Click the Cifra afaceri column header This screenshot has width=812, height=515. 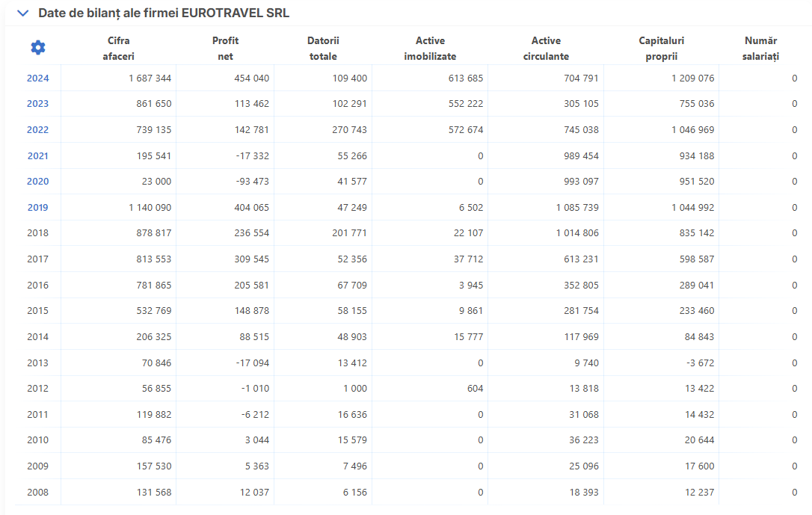119,48
